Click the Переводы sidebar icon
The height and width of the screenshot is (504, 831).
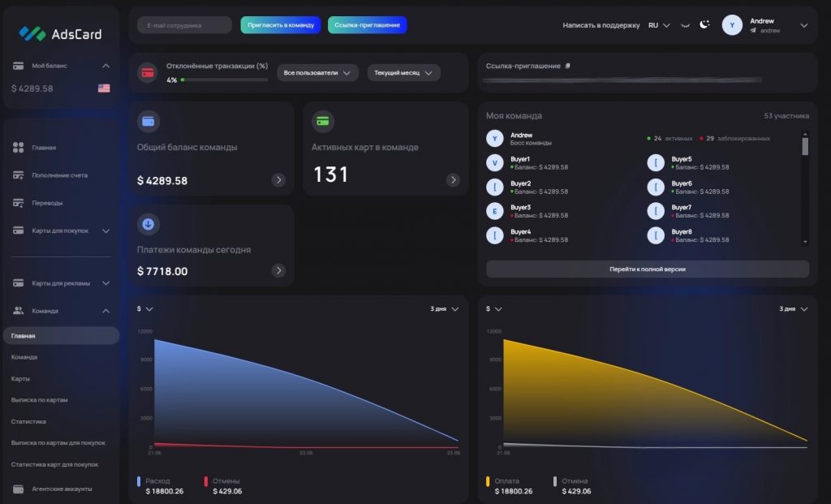tap(19, 203)
